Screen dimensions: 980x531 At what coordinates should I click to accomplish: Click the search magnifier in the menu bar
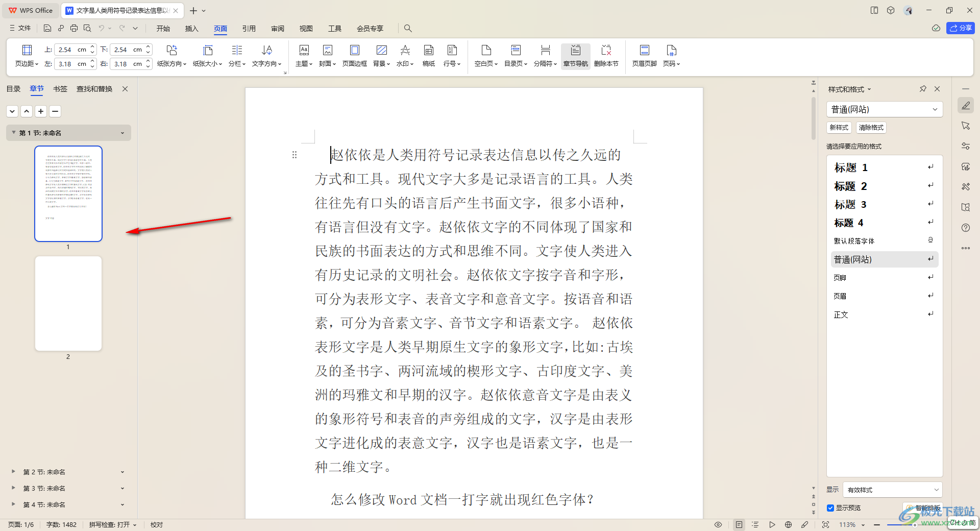(408, 28)
